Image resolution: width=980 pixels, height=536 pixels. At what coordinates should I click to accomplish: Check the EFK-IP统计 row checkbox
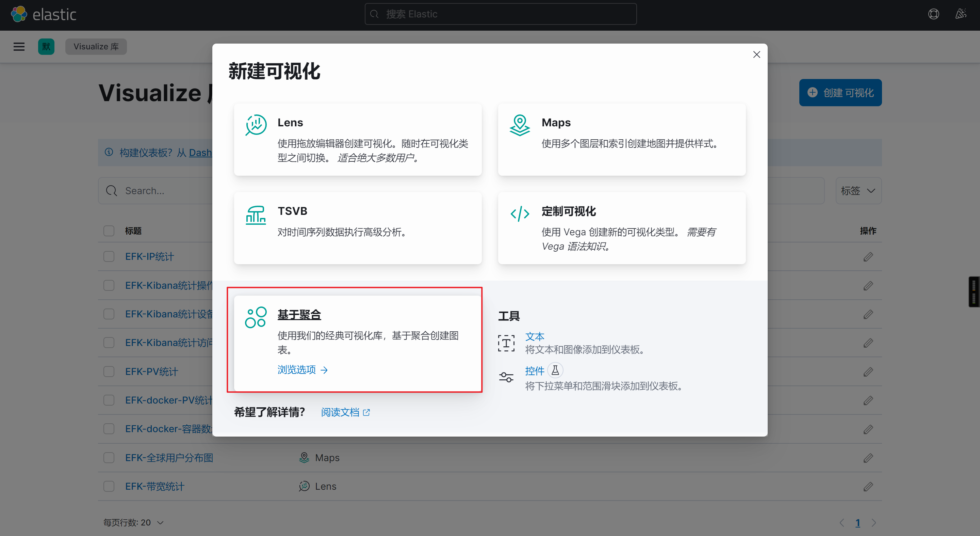point(109,256)
